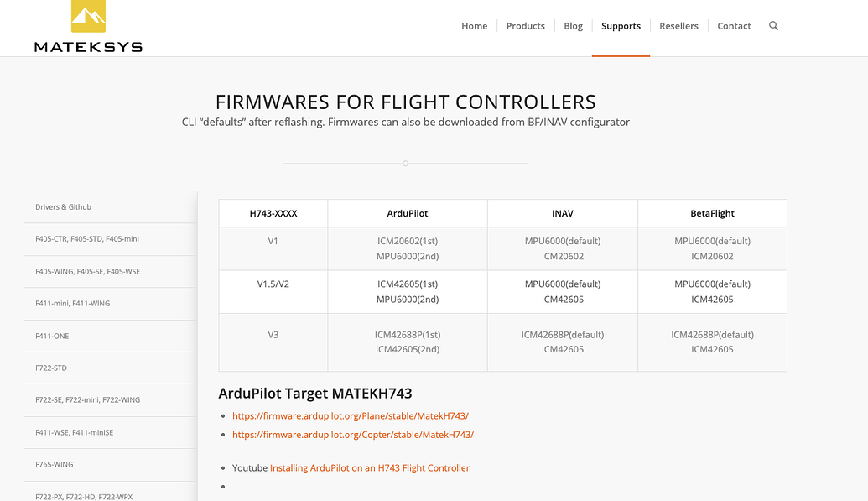
Task: Open the ArduPilot Plane stable firmware link
Action: (351, 415)
